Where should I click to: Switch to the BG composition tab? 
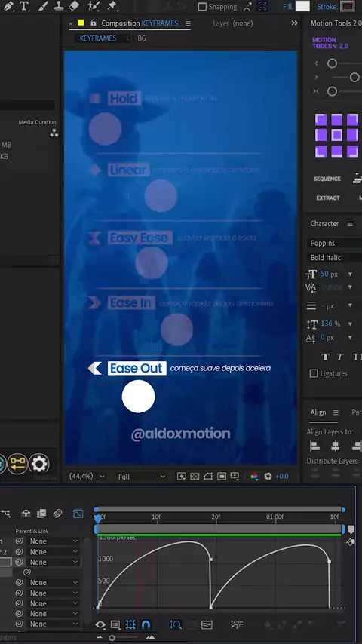141,38
